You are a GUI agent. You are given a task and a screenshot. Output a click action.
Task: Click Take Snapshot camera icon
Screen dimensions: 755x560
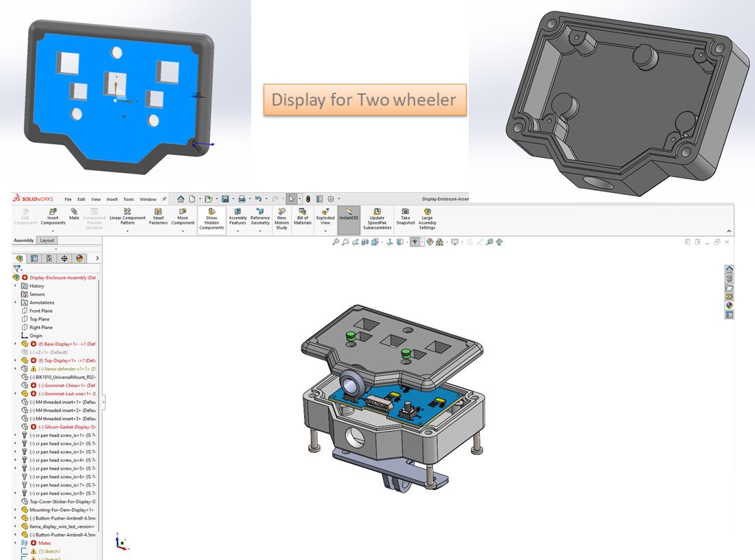(x=405, y=211)
